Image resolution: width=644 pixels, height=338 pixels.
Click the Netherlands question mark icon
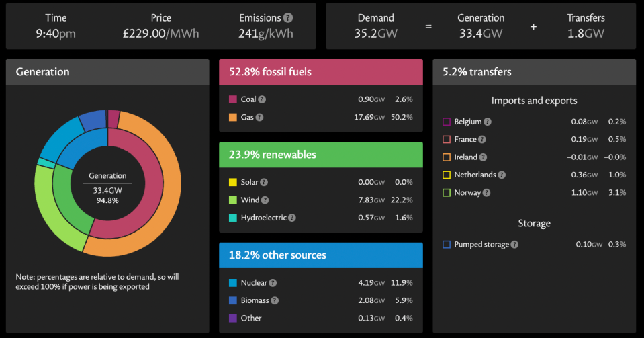click(x=502, y=175)
